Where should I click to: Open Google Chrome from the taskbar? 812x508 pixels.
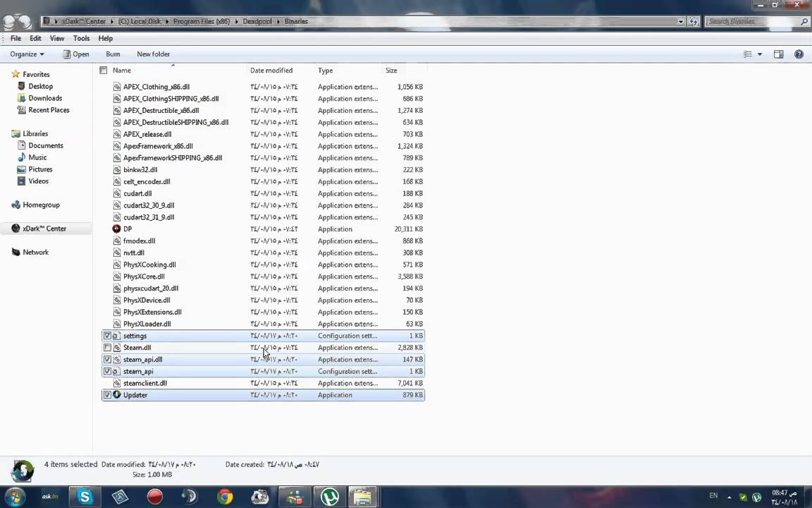tap(225, 497)
